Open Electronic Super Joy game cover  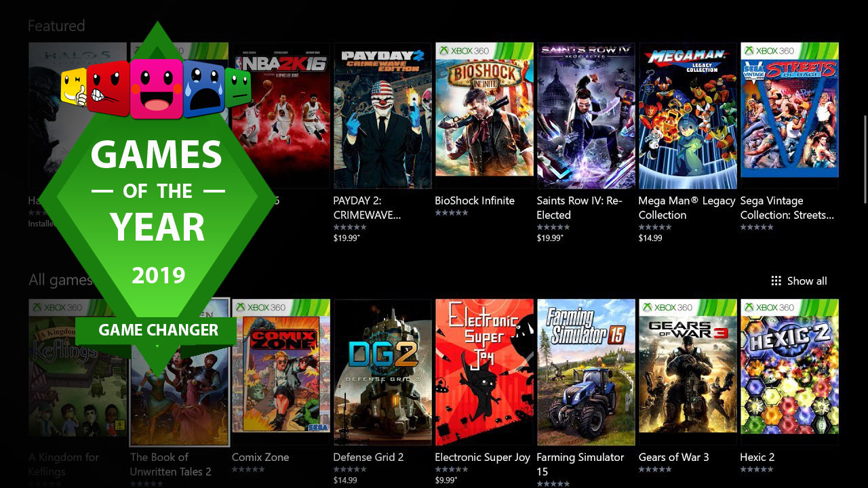tap(484, 372)
